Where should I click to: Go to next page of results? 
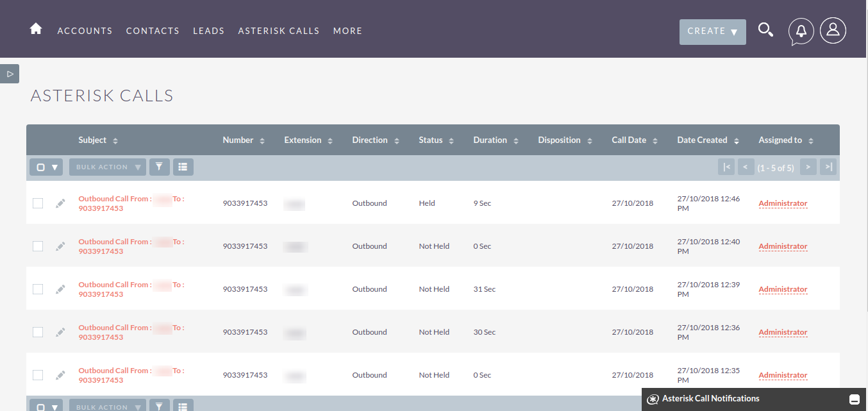click(x=808, y=167)
